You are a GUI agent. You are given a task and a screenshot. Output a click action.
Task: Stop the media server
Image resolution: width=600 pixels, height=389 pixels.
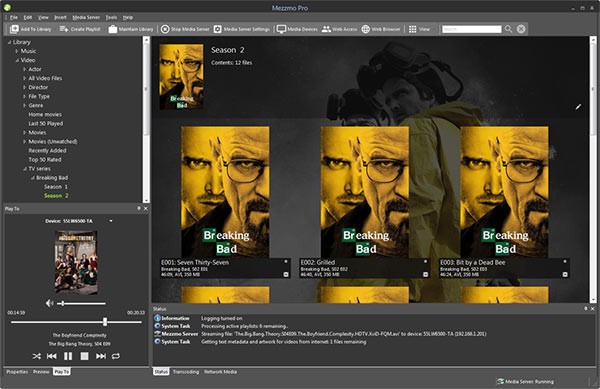[x=185, y=29]
